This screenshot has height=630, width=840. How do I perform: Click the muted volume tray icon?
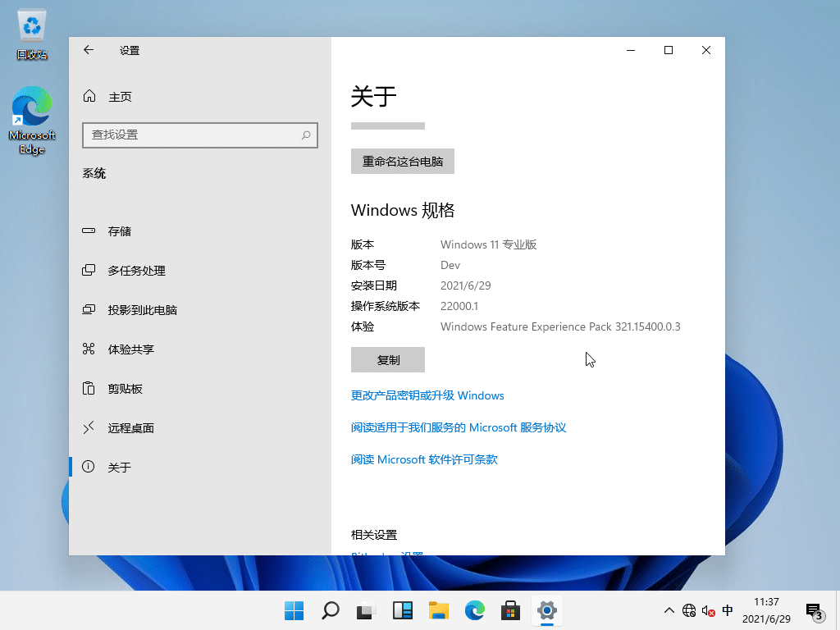pyautogui.click(x=708, y=610)
